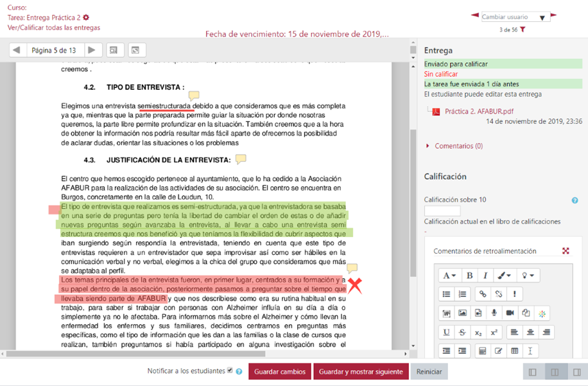Toggle fullscreen for feedback comments editor
588x386 pixels.
pos(566,250)
